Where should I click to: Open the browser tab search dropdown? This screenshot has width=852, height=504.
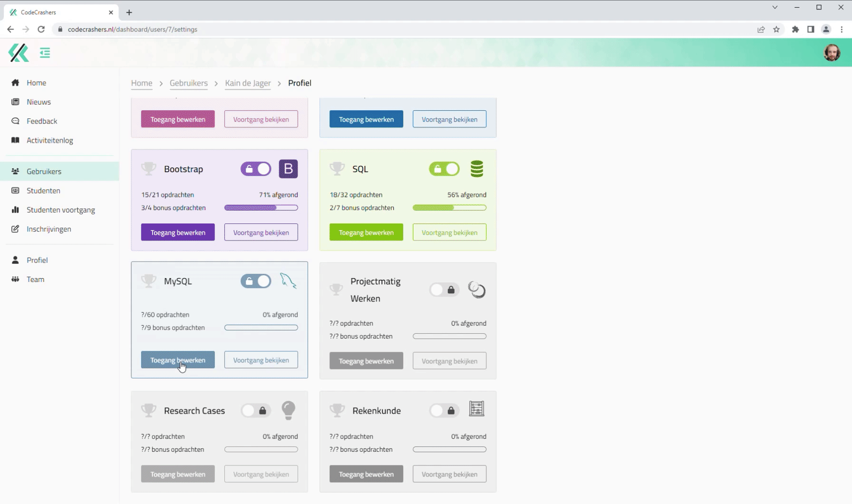(775, 7)
